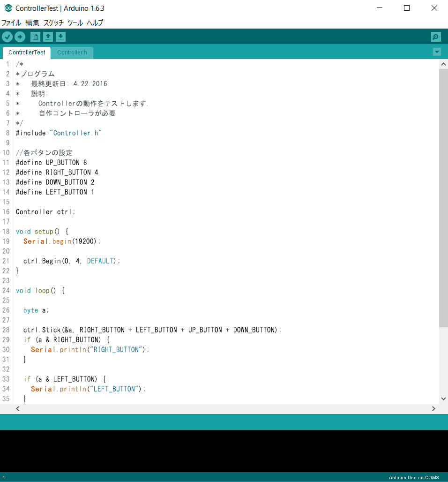Open the スケッチ menu
This screenshot has width=448, height=482.
coord(53,23)
